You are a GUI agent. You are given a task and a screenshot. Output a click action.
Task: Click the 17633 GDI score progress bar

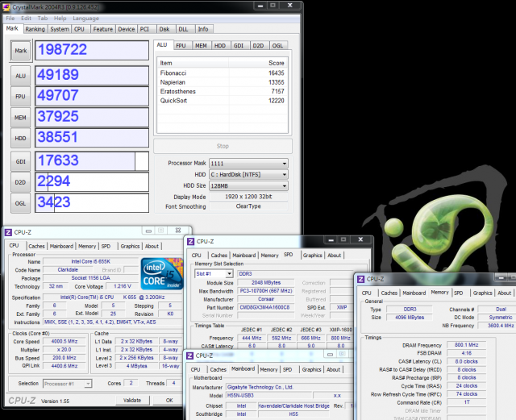coord(92,161)
